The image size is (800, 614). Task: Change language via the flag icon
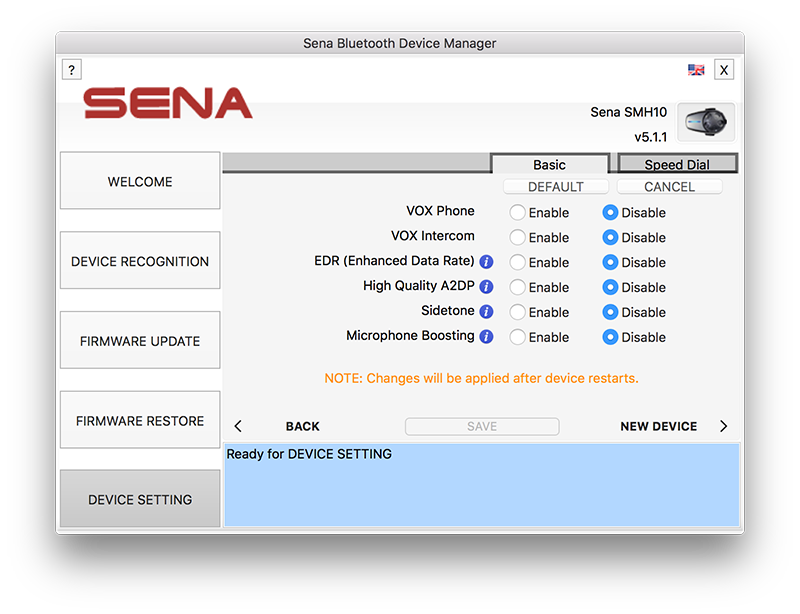click(696, 70)
